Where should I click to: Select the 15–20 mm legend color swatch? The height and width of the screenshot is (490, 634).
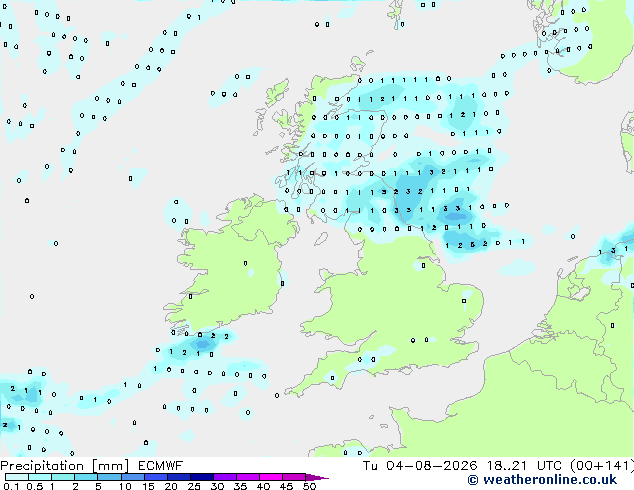pos(155,477)
